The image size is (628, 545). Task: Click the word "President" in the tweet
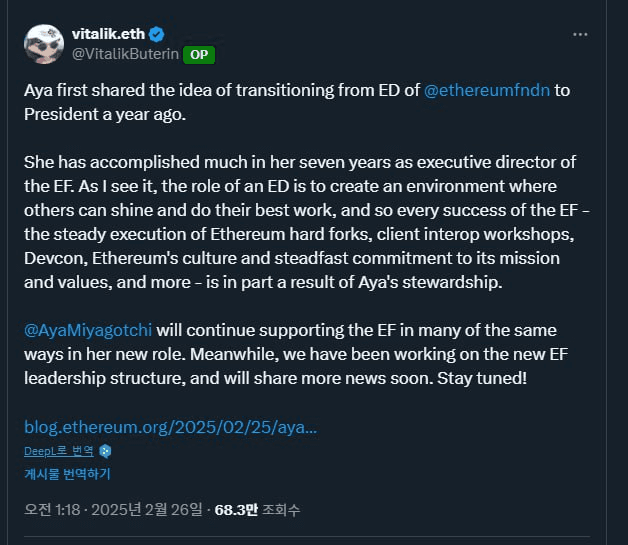coord(60,114)
